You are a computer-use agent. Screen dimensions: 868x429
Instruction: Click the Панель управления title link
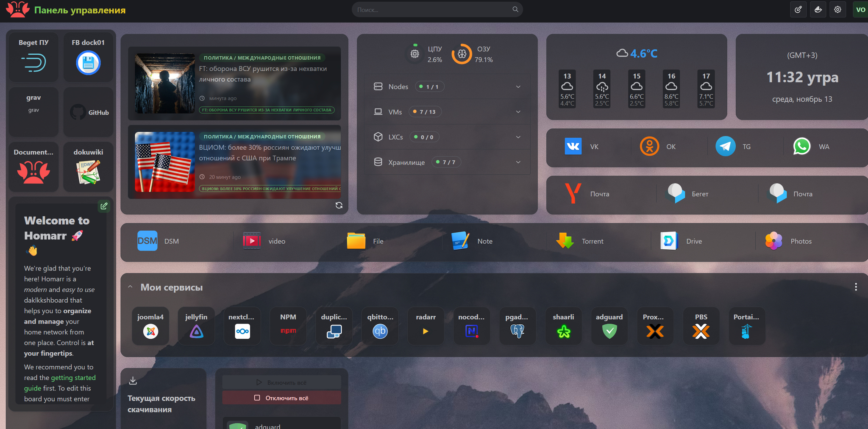[80, 10]
